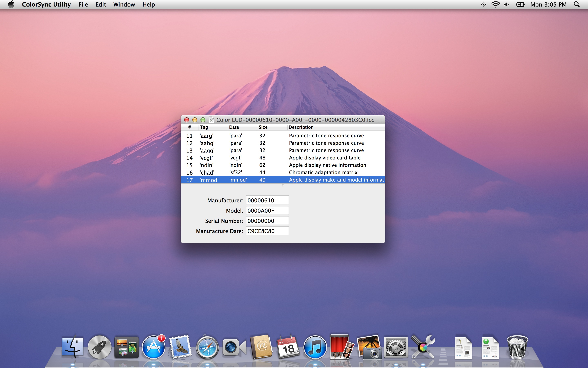
Task: Open Mail stamp icon in Dock
Action: tap(180, 347)
